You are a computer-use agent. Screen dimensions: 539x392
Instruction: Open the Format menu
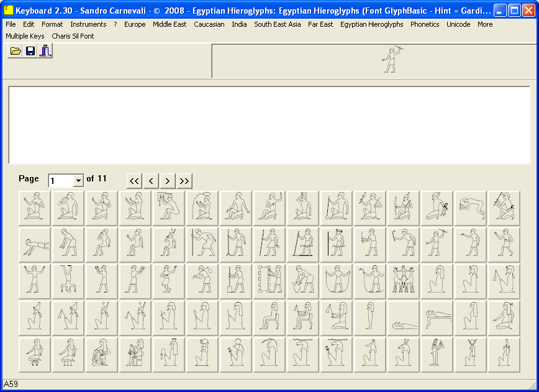[52, 24]
